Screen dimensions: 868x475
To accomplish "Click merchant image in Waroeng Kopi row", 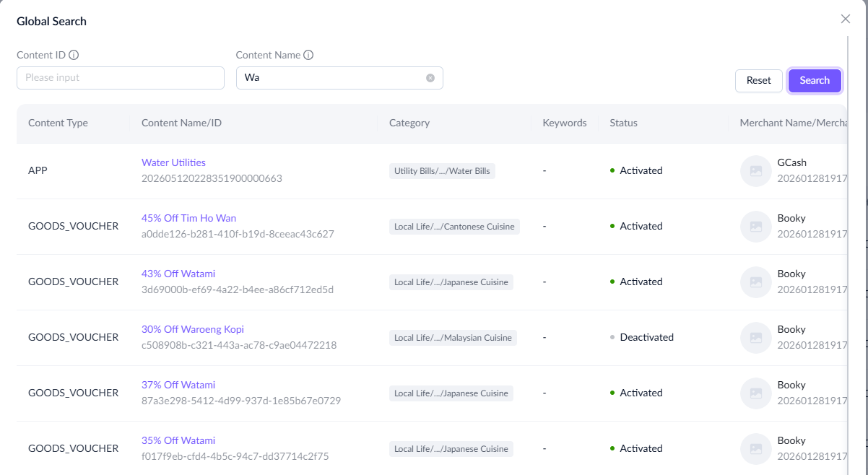I will 755,338.
